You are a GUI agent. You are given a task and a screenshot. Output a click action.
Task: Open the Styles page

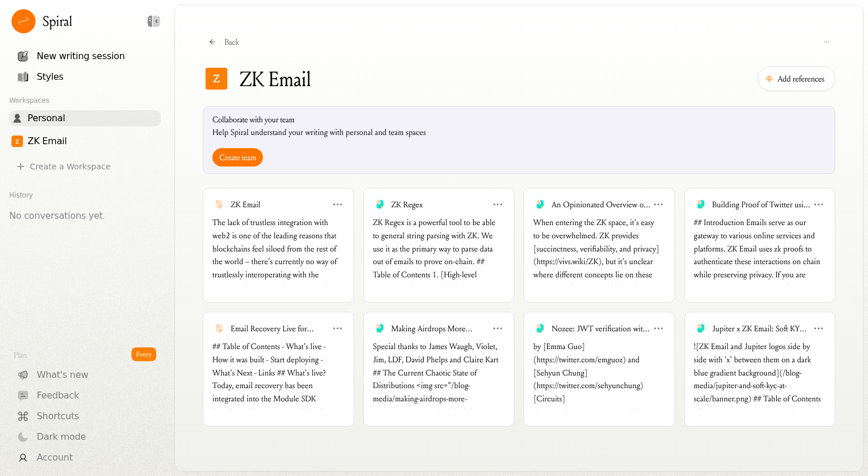point(50,76)
